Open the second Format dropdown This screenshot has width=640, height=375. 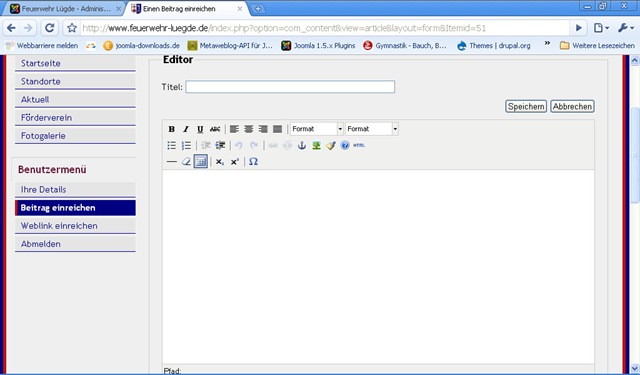(372, 129)
